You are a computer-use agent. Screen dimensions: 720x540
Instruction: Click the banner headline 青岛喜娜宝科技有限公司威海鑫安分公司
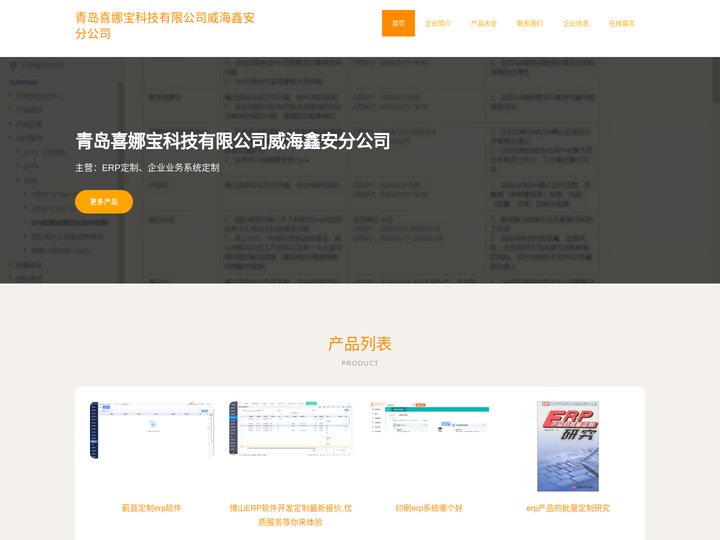pyautogui.click(x=233, y=141)
